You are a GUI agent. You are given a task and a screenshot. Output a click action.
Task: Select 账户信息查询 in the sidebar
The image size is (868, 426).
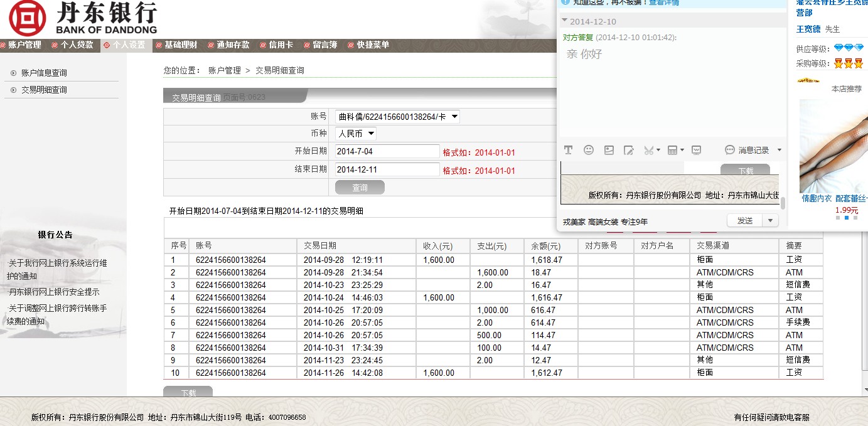coord(44,73)
